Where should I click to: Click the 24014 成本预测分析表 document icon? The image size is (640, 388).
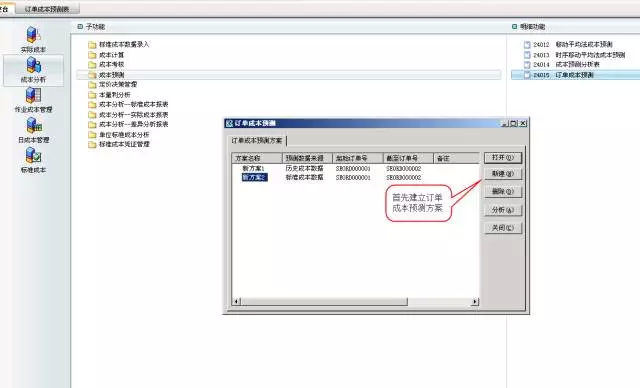coord(527,64)
